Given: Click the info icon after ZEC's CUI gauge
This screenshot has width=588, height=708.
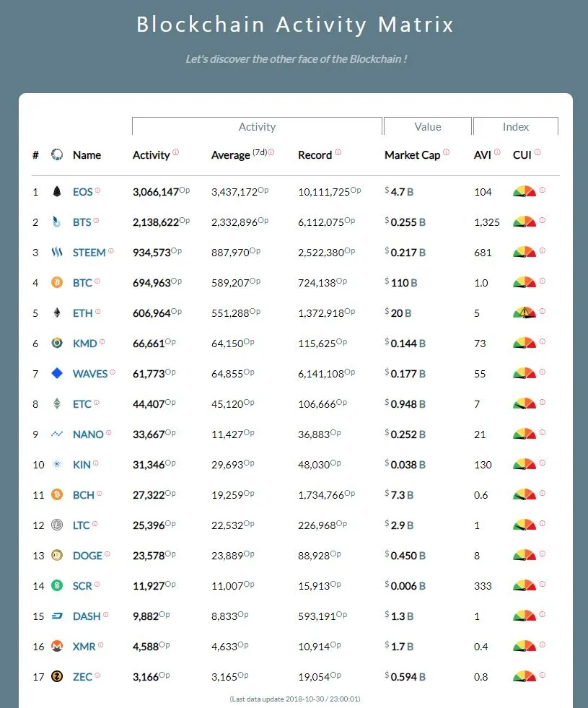Looking at the screenshot, I should tap(543, 675).
